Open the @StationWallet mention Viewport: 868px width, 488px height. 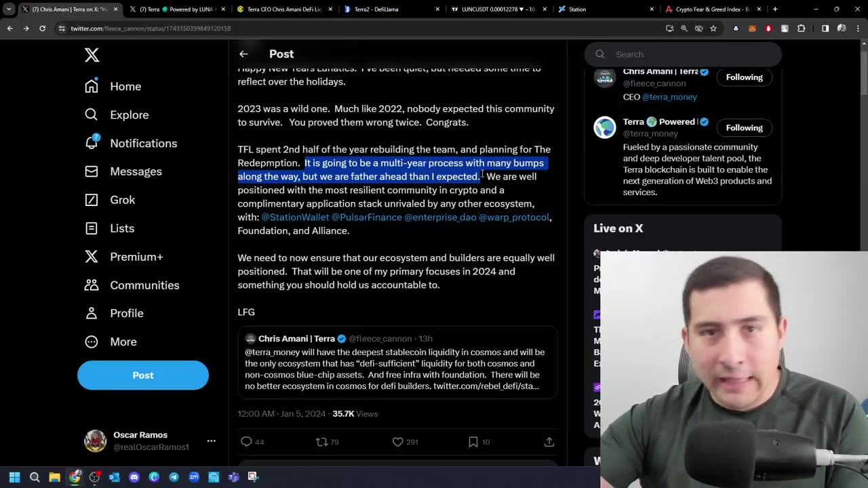pyautogui.click(x=295, y=217)
